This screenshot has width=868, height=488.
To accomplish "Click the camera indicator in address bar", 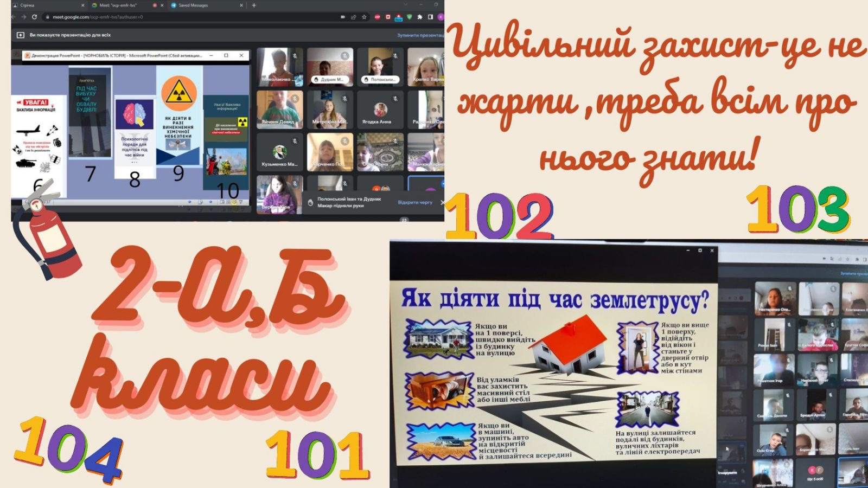I will (342, 17).
